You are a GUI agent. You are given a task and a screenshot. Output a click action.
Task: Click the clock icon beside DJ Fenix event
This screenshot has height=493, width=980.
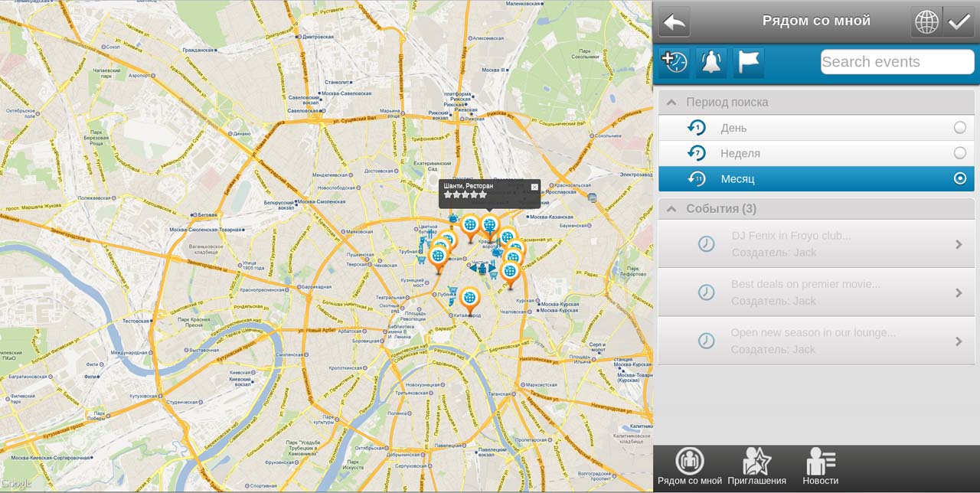tap(706, 244)
